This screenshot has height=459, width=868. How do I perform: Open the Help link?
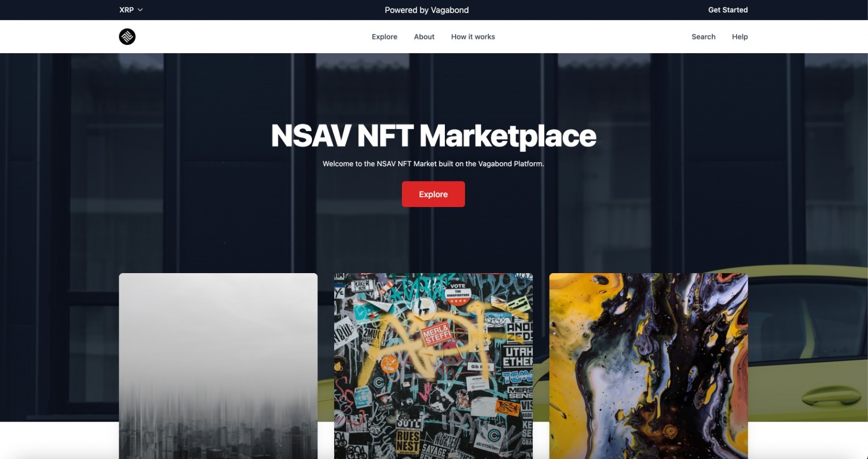tap(739, 37)
